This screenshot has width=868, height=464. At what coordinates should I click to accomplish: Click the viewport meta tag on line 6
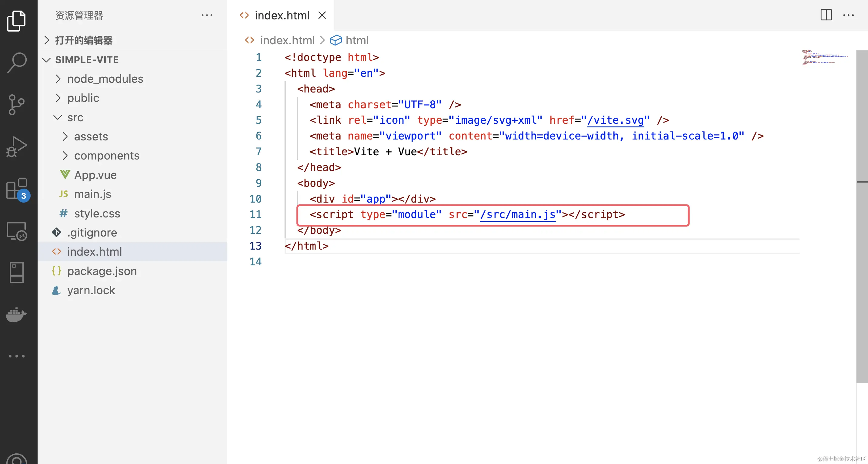tap(536, 136)
